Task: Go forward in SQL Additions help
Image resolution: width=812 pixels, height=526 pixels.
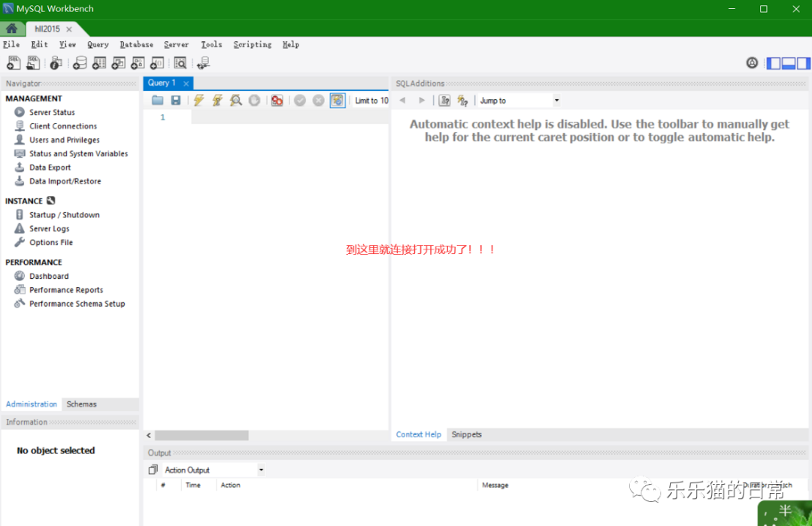Action: point(422,101)
